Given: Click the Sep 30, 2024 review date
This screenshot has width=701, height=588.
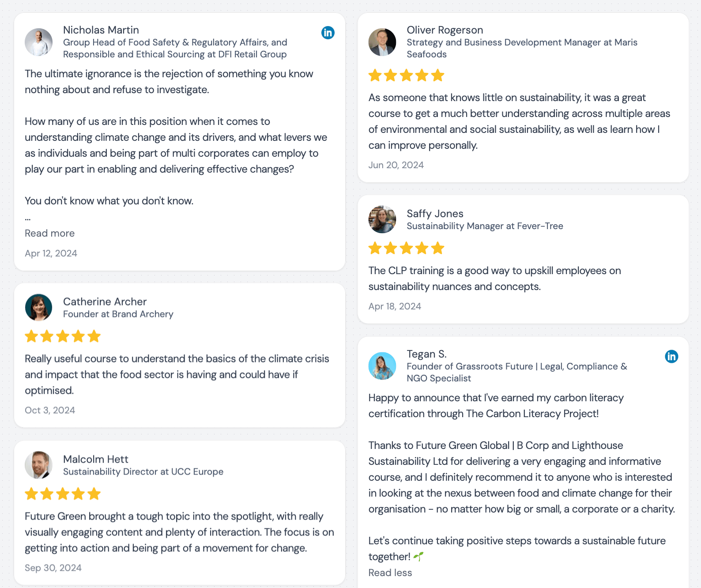Looking at the screenshot, I should [x=53, y=568].
